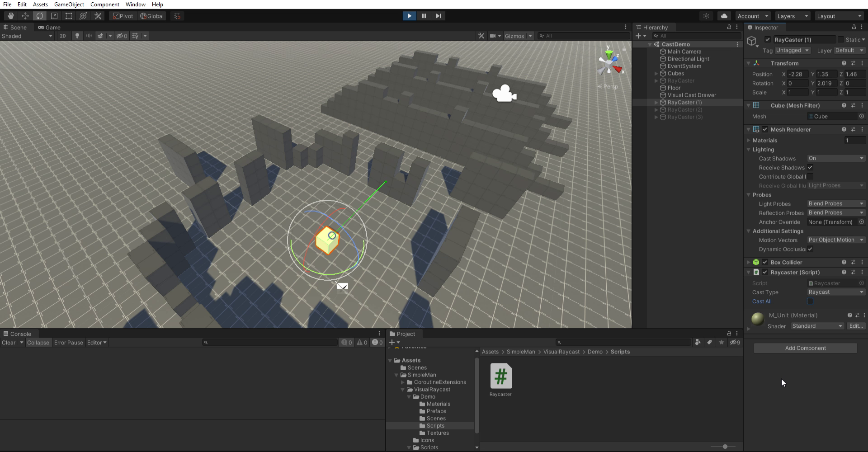
Task: Toggle scene grid visibility icon
Action: 135,36
